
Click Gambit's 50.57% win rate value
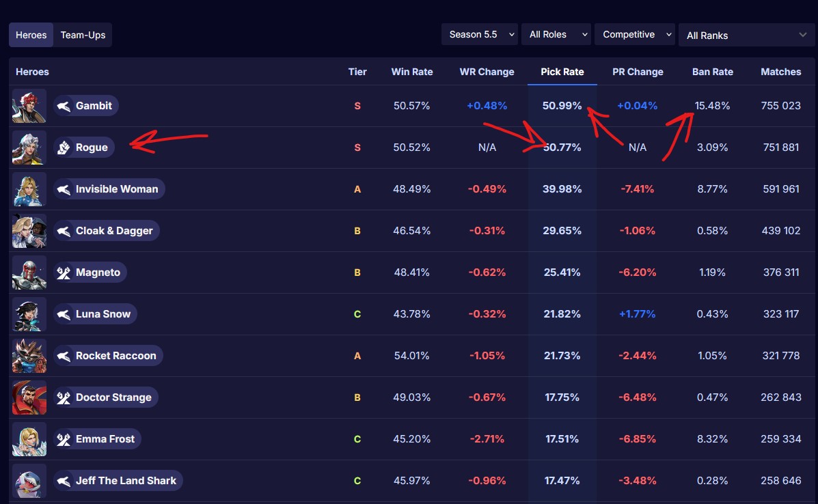pyautogui.click(x=411, y=106)
